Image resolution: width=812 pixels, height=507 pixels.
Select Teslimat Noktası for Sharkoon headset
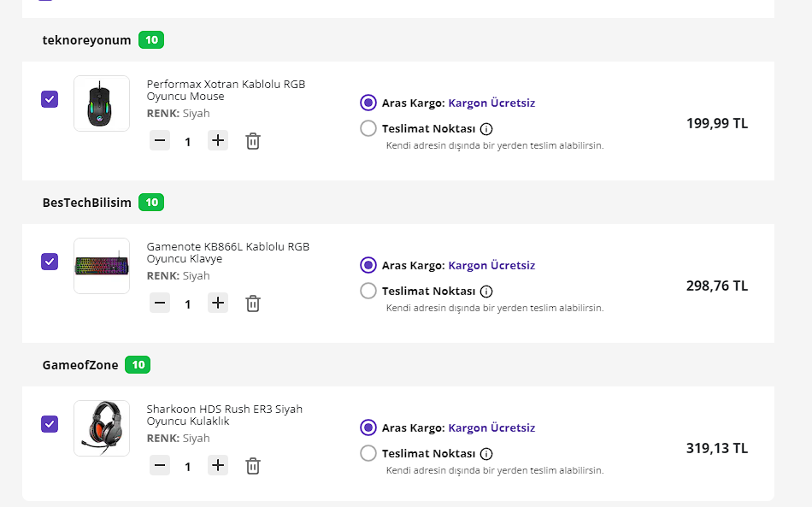(368, 454)
